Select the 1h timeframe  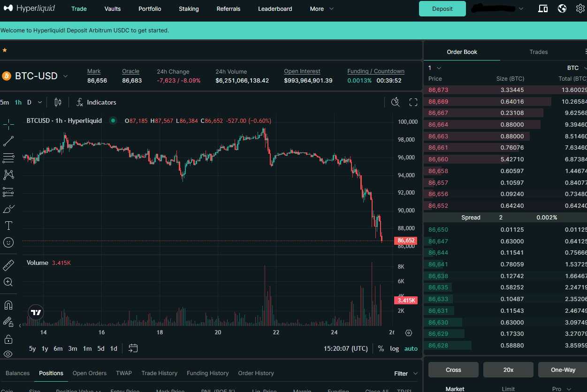point(18,102)
